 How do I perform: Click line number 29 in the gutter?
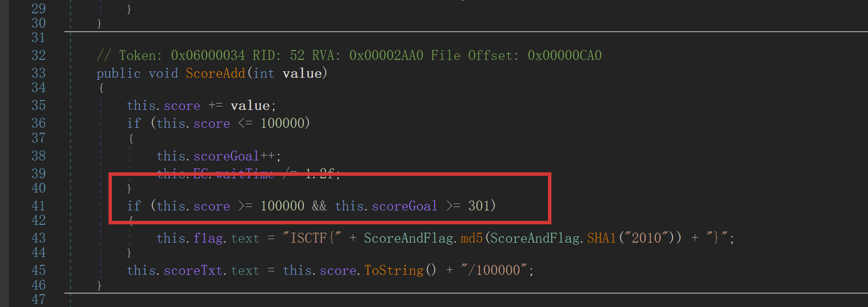pos(39,8)
